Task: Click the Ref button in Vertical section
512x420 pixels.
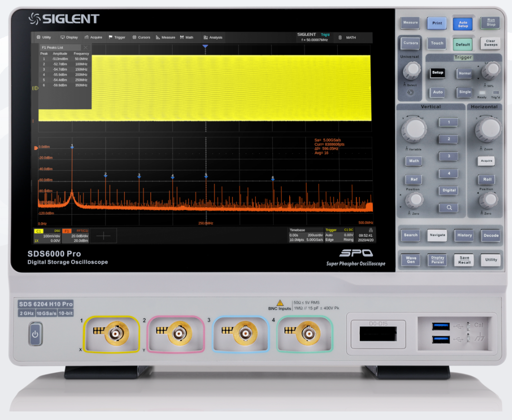Action: tap(414, 179)
